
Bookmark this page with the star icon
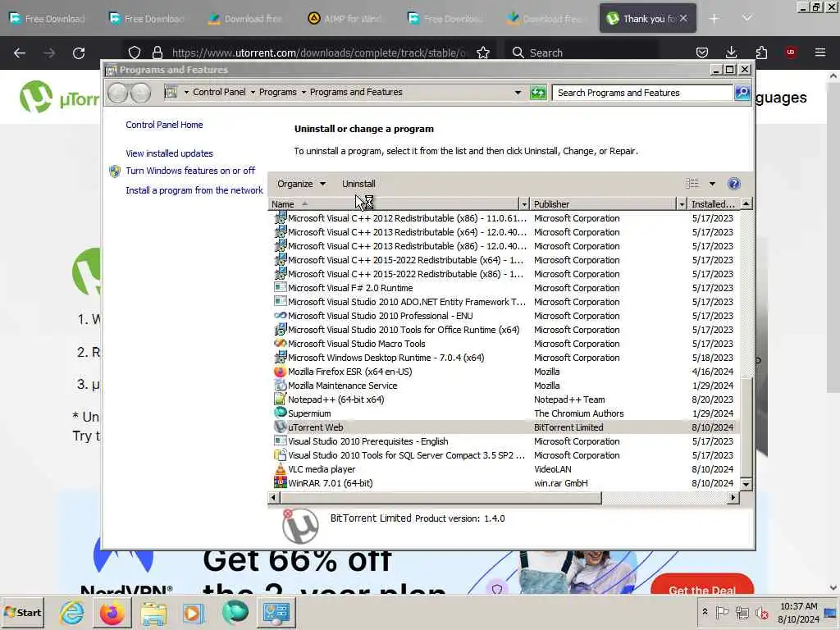click(x=483, y=52)
